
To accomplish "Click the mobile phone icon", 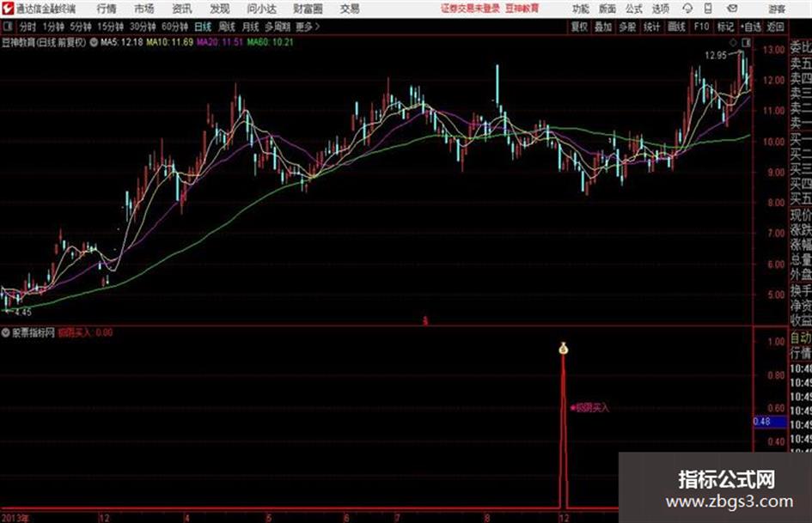I will point(708,9).
